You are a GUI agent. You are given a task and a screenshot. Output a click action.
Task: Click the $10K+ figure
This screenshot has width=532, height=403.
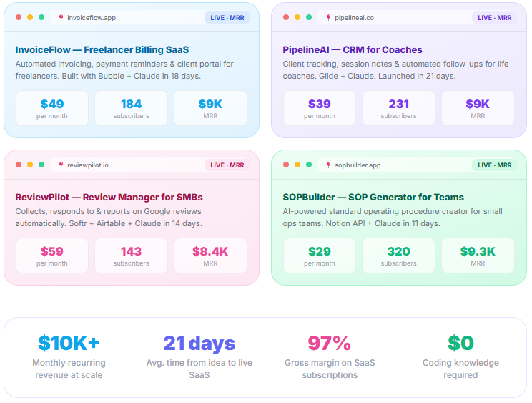(x=69, y=343)
